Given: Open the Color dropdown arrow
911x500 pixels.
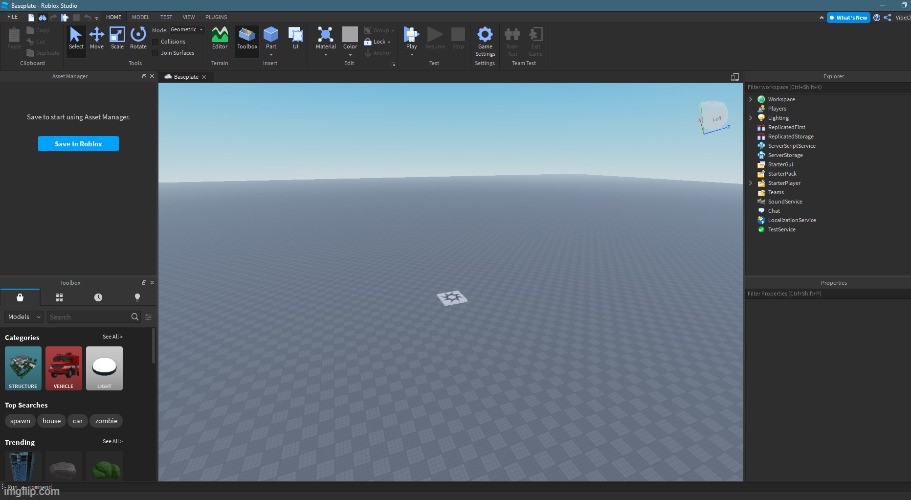Looking at the screenshot, I should 350,55.
